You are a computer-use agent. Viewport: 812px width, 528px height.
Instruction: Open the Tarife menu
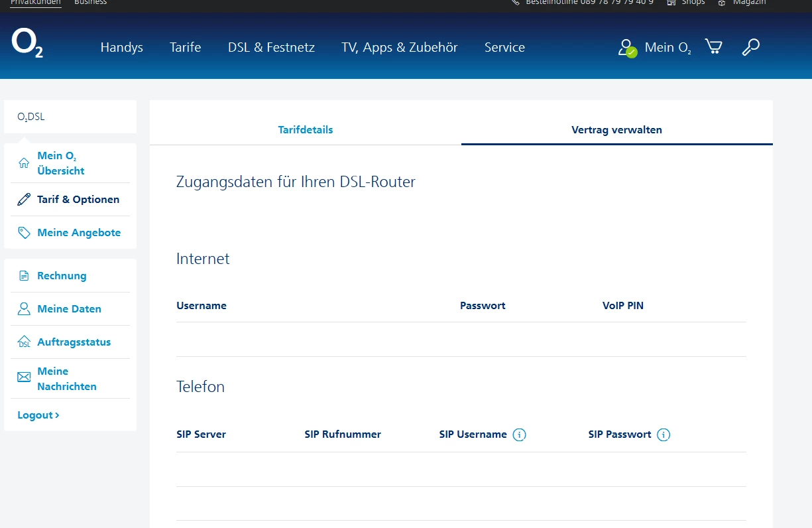[185, 47]
